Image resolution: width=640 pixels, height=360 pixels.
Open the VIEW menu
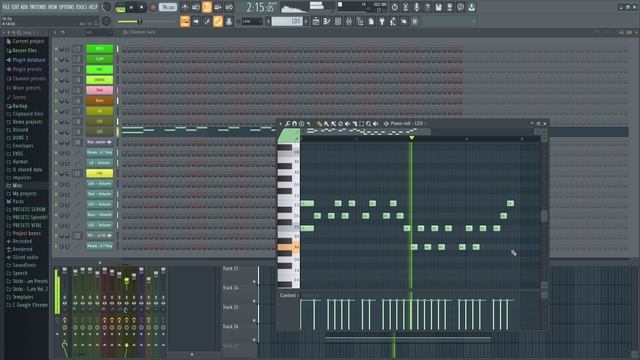(53, 7)
